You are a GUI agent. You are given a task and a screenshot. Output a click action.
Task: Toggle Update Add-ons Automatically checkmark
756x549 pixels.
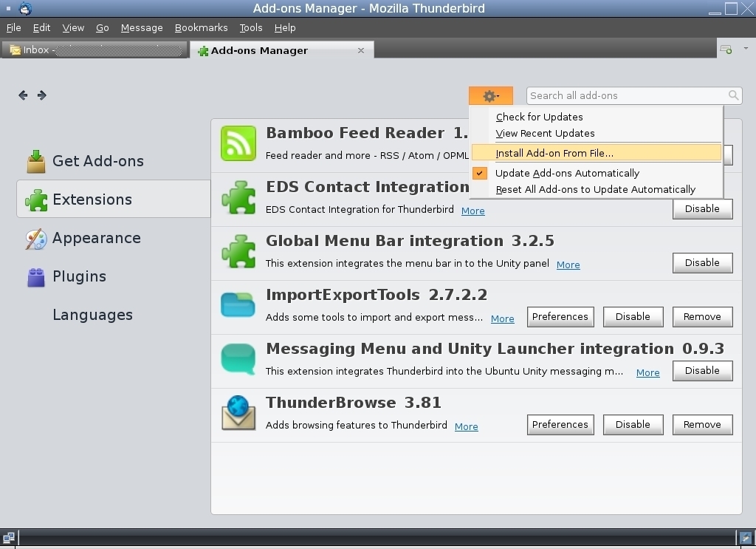(480, 173)
